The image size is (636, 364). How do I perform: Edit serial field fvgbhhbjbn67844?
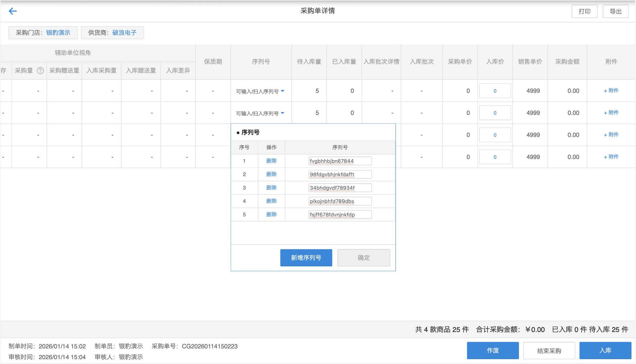(x=340, y=161)
